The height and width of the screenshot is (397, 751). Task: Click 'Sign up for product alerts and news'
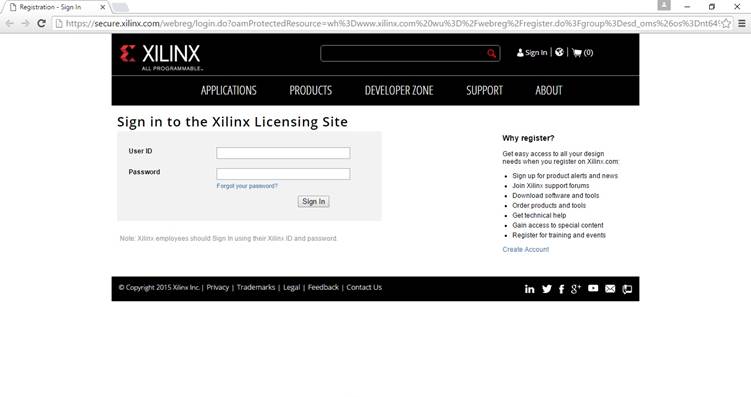click(x=565, y=176)
